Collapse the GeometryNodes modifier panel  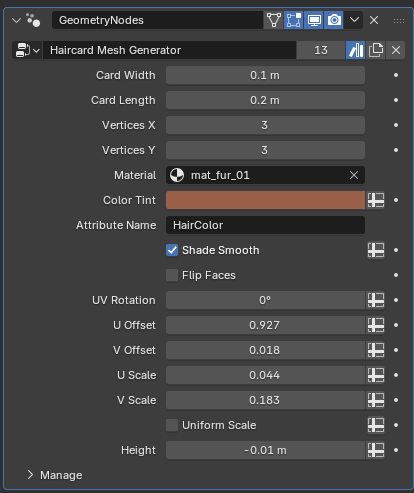pos(16,20)
